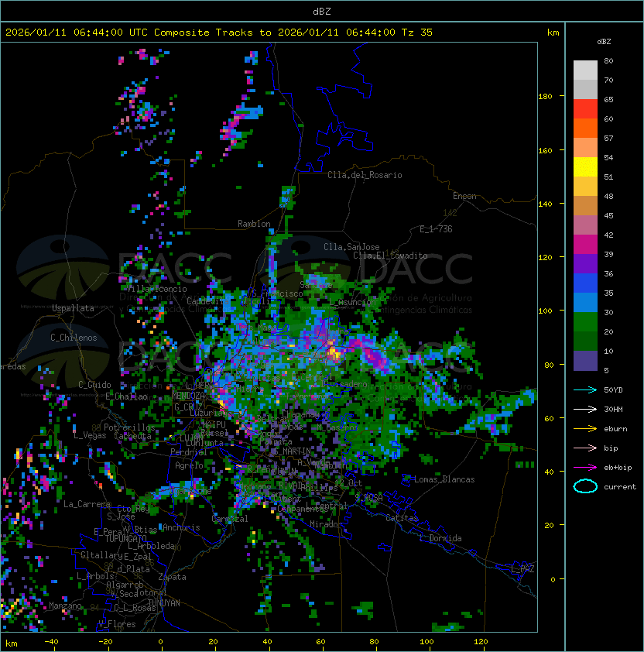
Task: Click the magenta eb+bip arrow in legend
Action: [x=585, y=468]
